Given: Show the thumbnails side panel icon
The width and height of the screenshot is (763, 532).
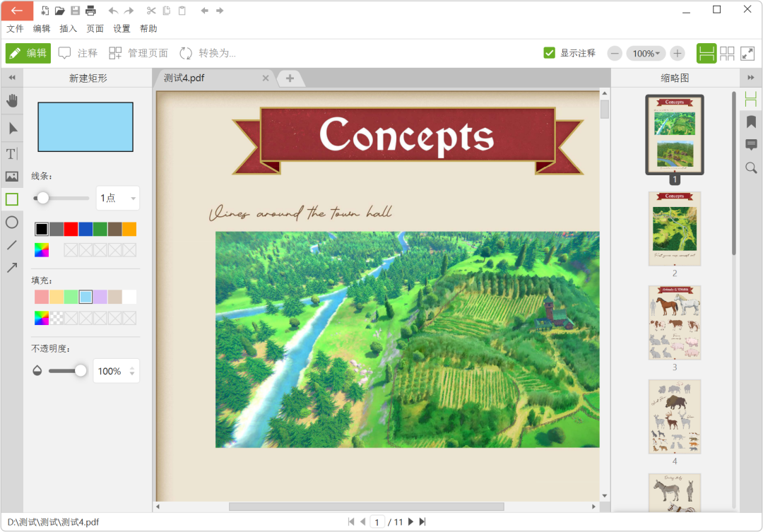Looking at the screenshot, I should pyautogui.click(x=751, y=99).
